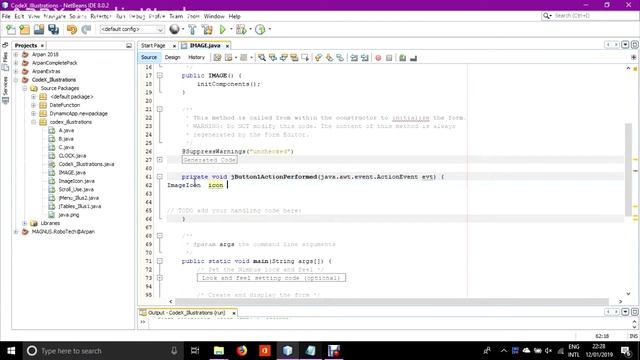The image size is (640, 360).
Task: Click the globe browser icon in toolbar
Action: tap(174, 29)
